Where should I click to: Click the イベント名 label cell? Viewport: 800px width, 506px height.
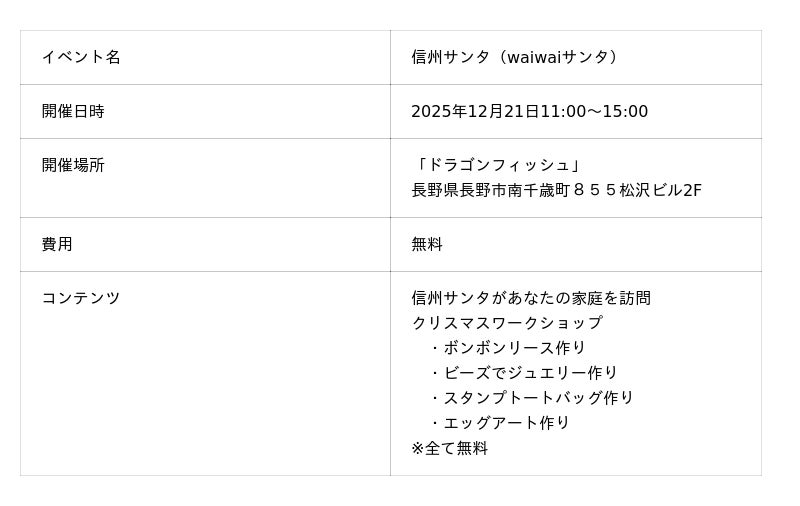click(x=81, y=57)
